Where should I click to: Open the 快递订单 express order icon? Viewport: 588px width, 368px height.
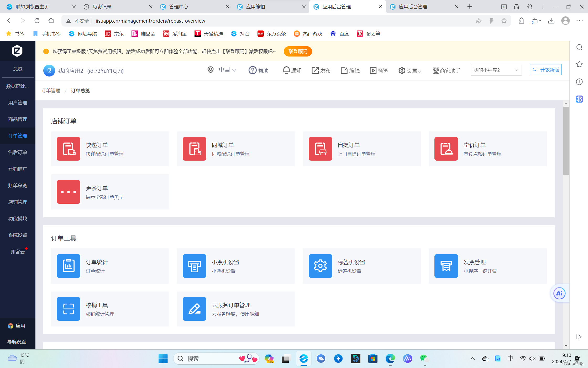coord(68,149)
